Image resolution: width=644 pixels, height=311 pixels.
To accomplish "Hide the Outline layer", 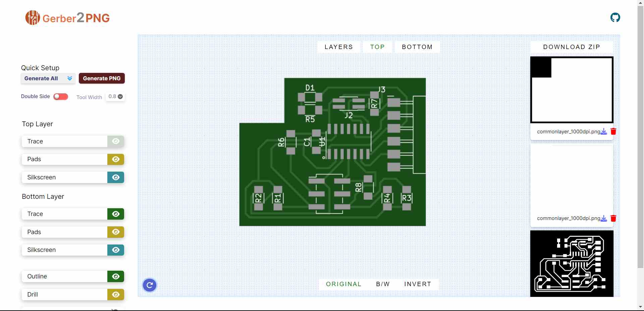I will (116, 276).
